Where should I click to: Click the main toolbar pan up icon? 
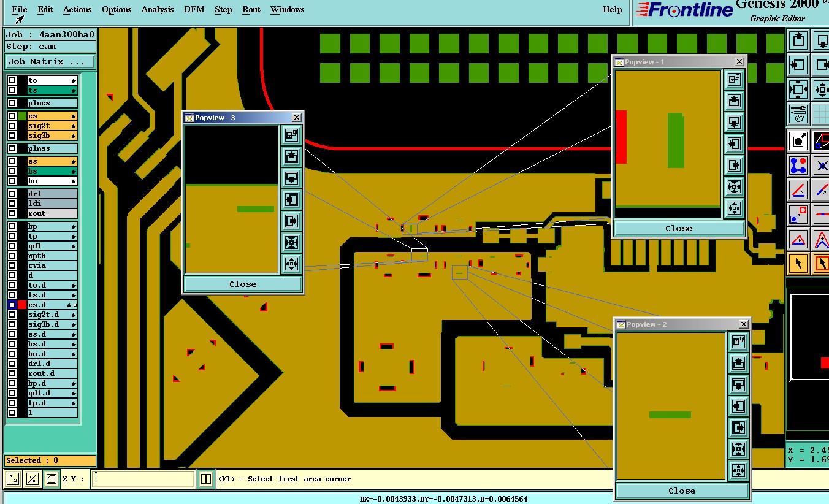point(798,40)
